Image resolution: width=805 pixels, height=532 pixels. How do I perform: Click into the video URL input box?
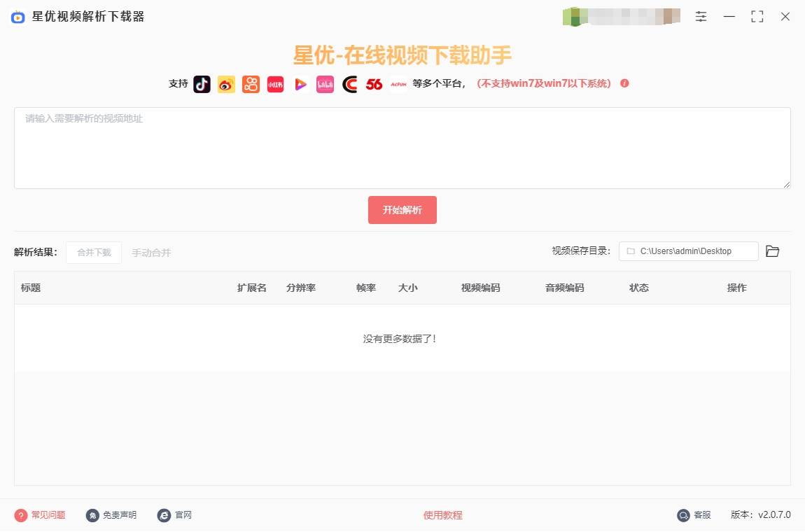coord(402,148)
